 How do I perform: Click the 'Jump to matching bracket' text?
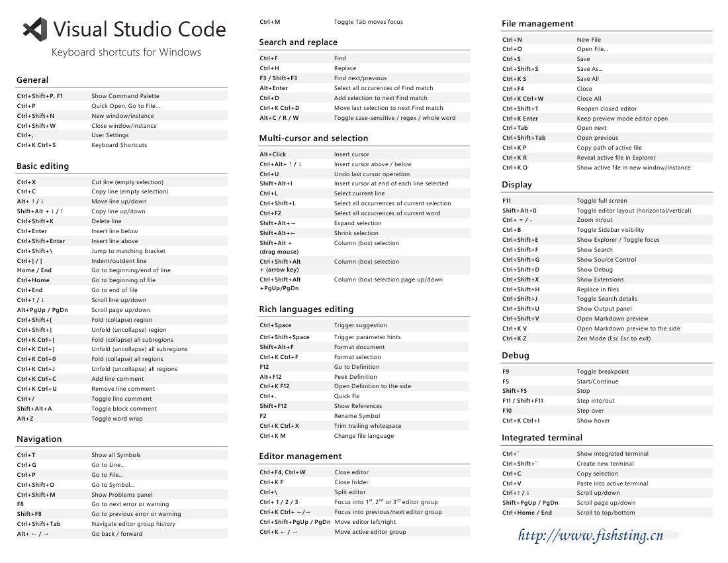pyautogui.click(x=128, y=251)
